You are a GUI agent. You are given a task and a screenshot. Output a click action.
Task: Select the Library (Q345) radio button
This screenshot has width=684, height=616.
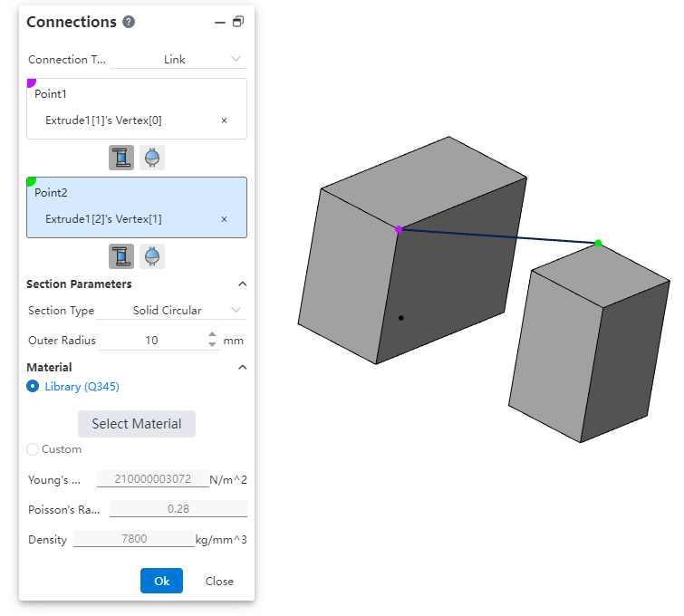34,386
